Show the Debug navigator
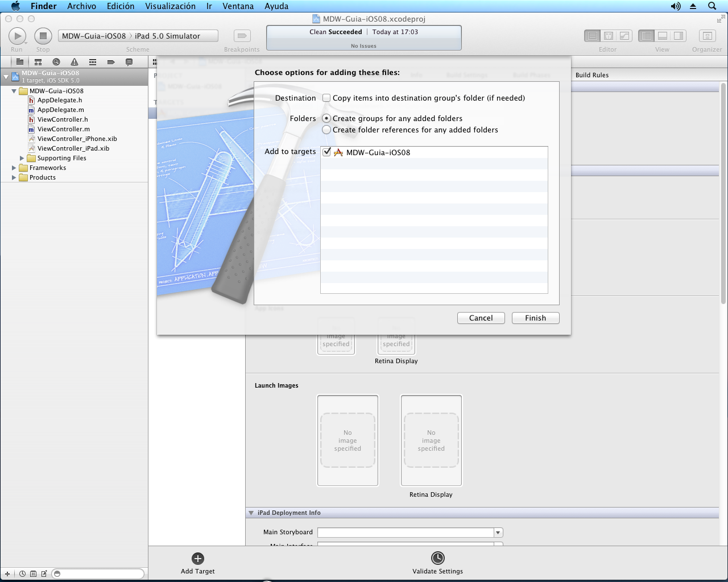The image size is (728, 582). click(x=93, y=62)
